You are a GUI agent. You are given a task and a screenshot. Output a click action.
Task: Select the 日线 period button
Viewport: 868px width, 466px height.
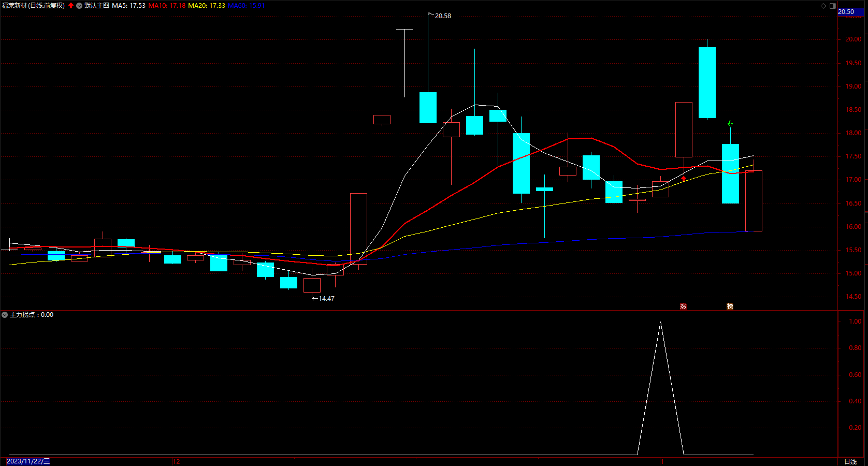click(x=850, y=461)
